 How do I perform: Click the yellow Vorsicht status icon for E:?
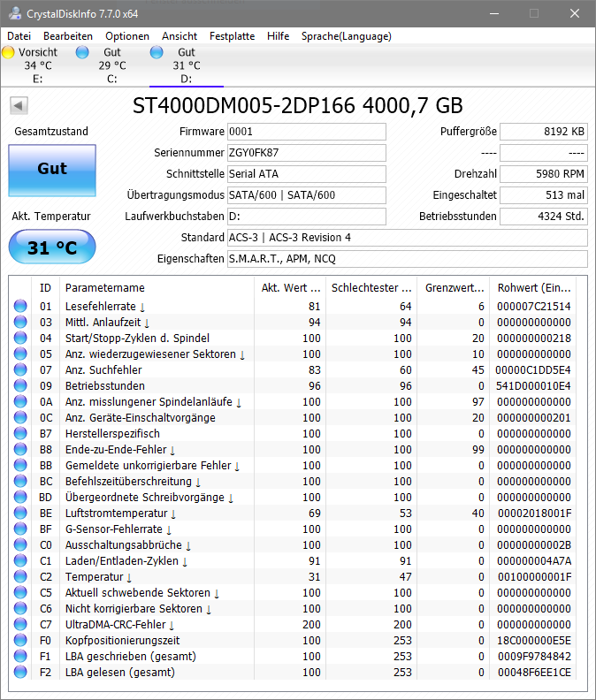8,52
